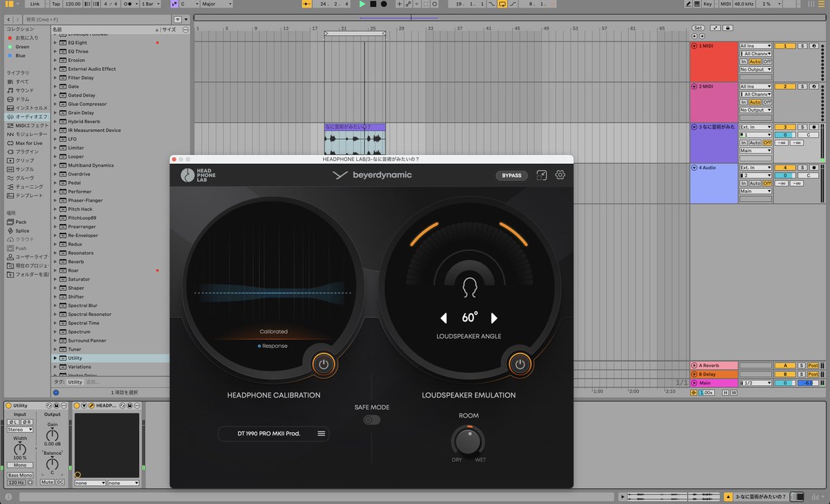Open the Pack place in browser
The image size is (830, 504).
click(x=21, y=222)
